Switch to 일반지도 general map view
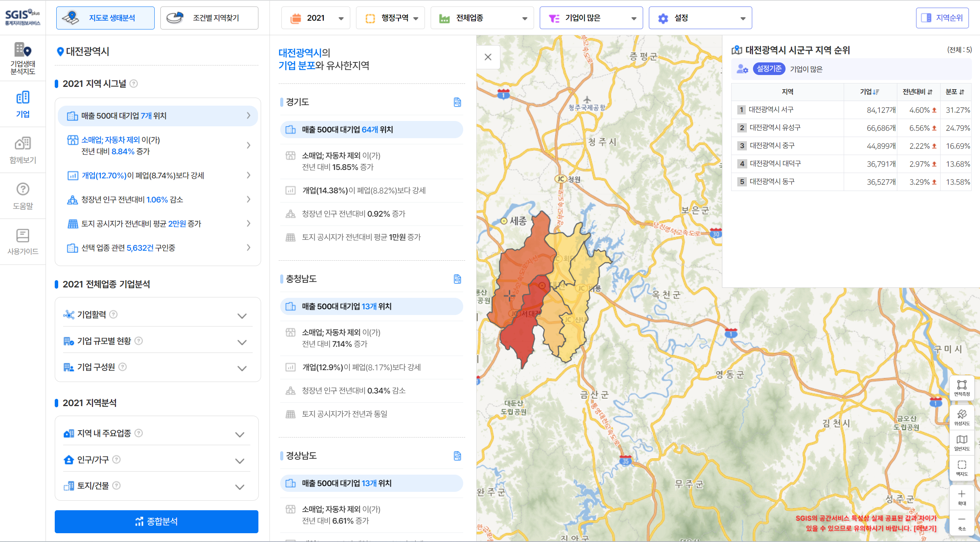This screenshot has height=542, width=980. tap(962, 443)
